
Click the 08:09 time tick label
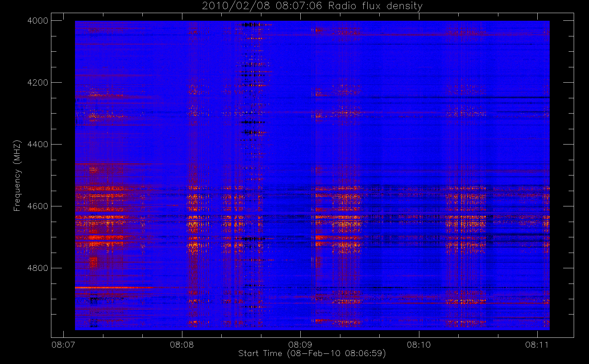pos(300,345)
